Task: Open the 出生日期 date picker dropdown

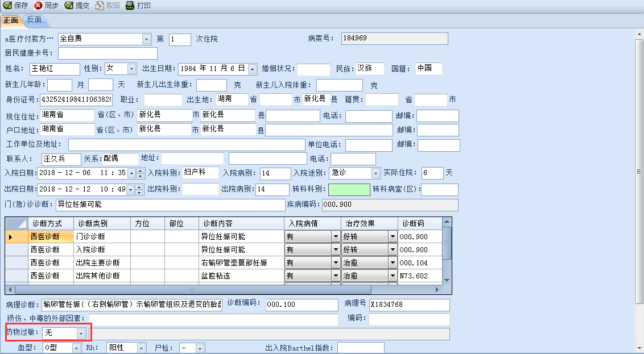Action: pyautogui.click(x=253, y=69)
